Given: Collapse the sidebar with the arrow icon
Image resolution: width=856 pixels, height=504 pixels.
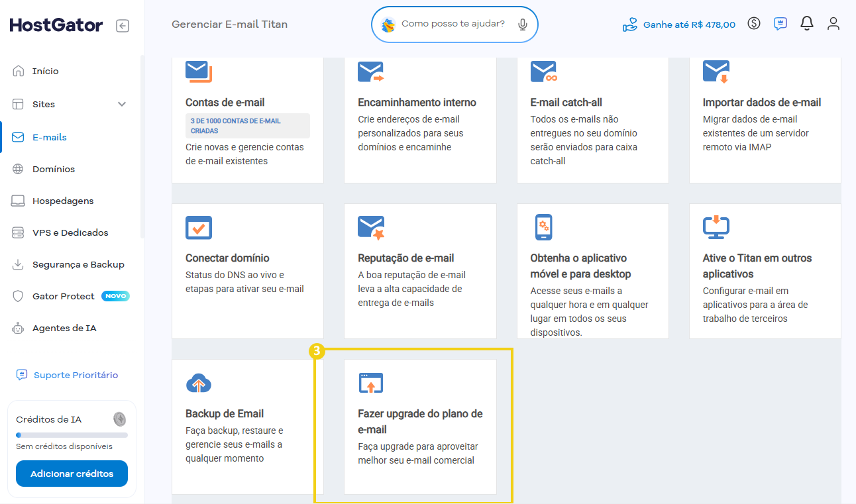Looking at the screenshot, I should 122,26.
